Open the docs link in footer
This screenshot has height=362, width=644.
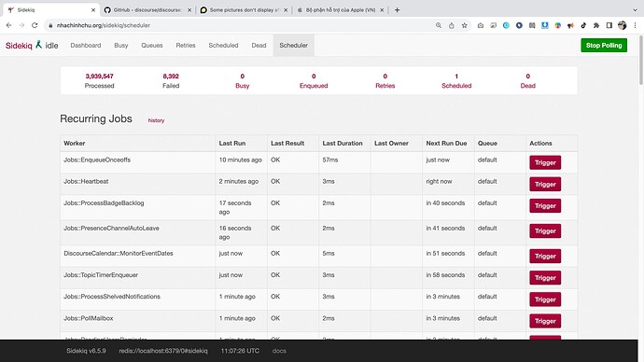point(279,351)
